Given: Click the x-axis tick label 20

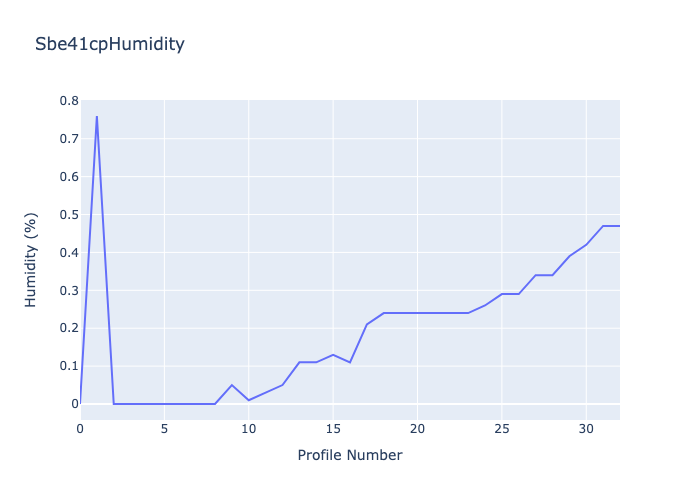Looking at the screenshot, I should tap(418, 429).
